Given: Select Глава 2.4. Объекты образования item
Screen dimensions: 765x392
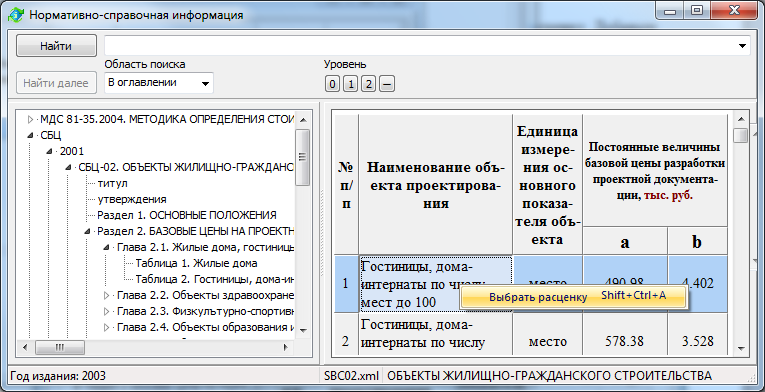Looking at the screenshot, I should click(205, 327).
